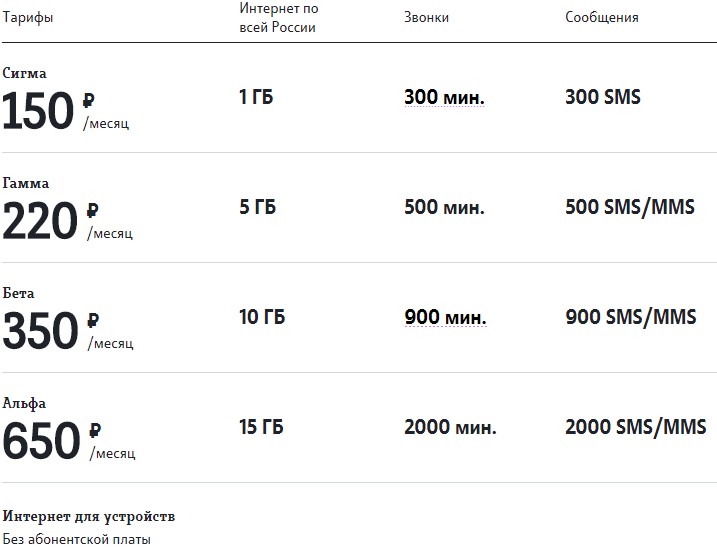
Task: Click the 150 price for Сигма
Action: pos(38,111)
